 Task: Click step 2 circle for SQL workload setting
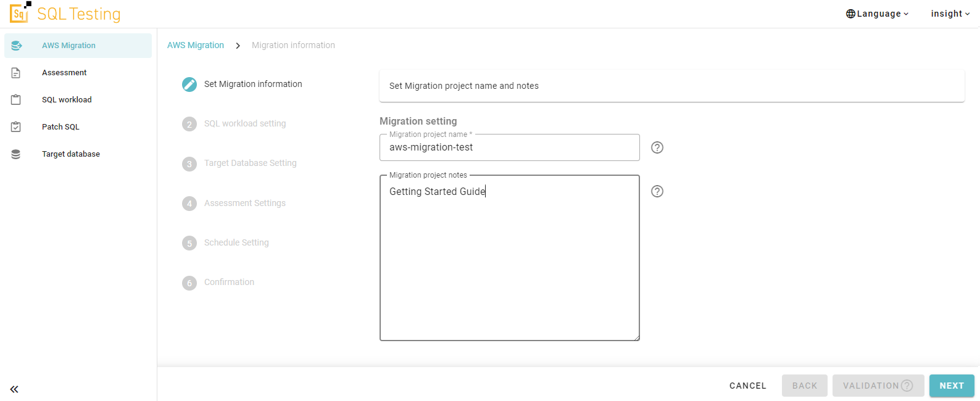189,124
